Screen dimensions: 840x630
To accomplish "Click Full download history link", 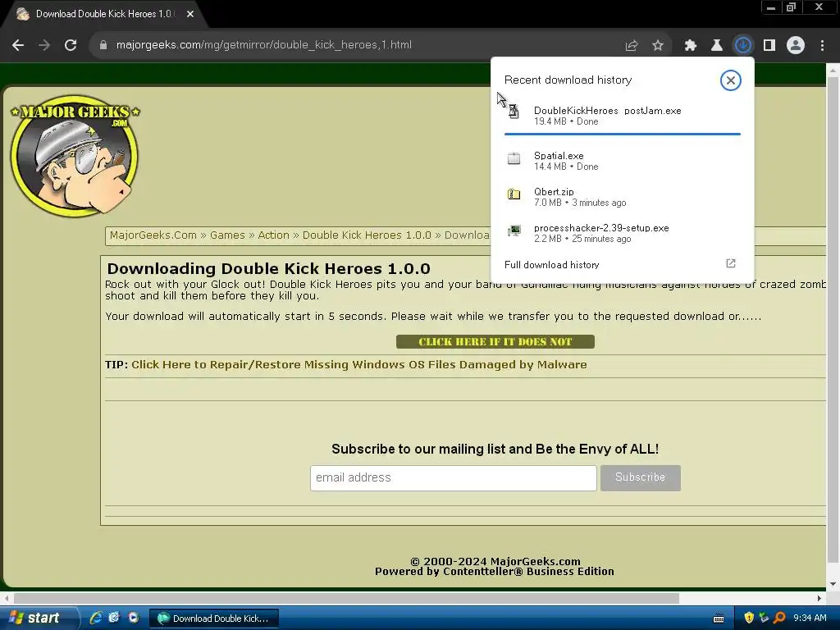I will click(552, 265).
